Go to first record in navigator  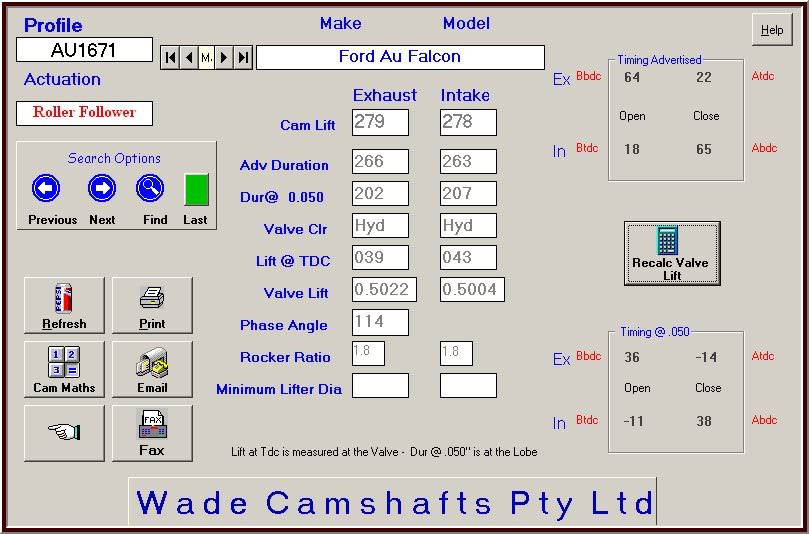click(x=171, y=57)
